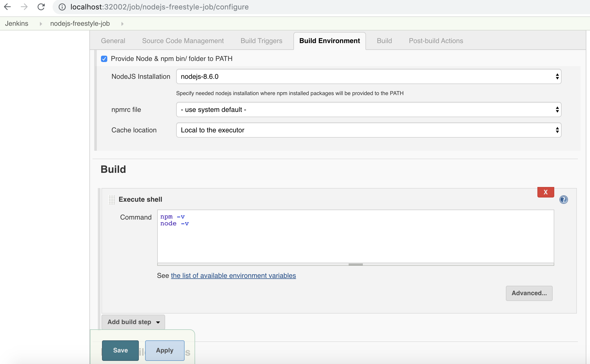Click the breadcrumb arrow after Jenkins
The image size is (590, 364).
41,24
